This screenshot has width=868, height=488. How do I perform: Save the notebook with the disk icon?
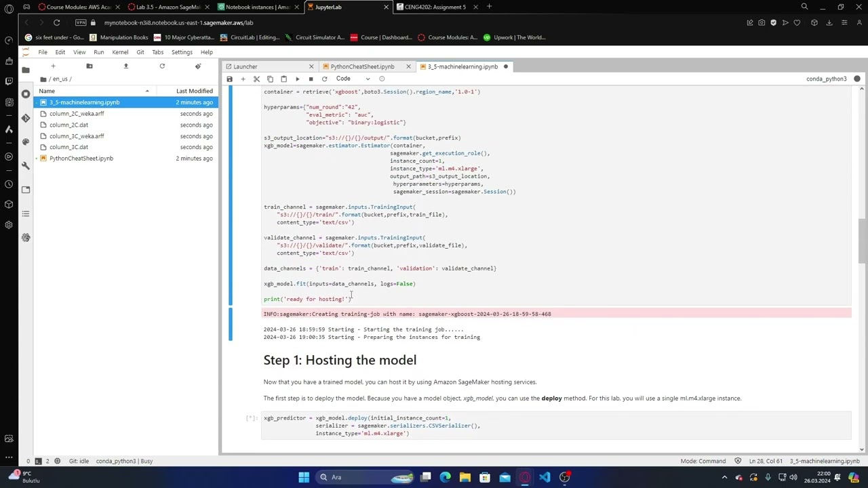229,79
